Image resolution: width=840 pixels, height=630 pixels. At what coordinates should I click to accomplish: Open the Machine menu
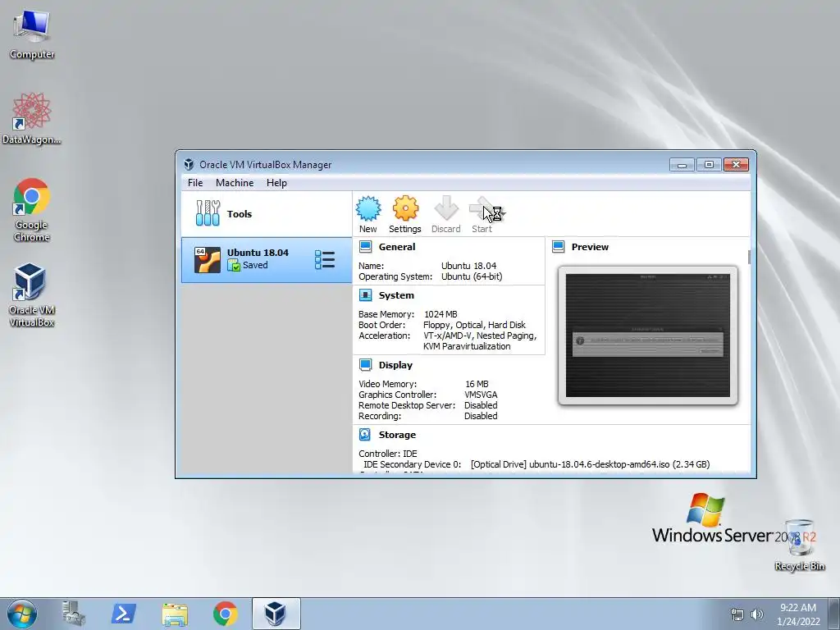click(235, 183)
